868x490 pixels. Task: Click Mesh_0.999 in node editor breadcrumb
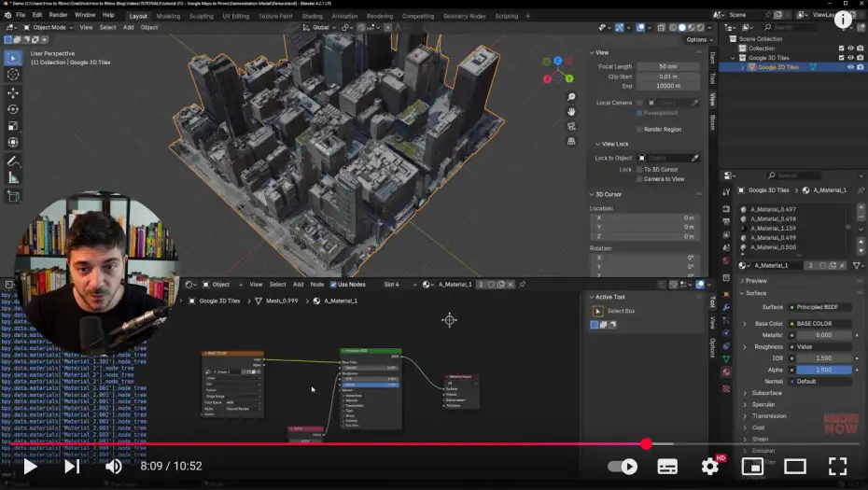[x=282, y=301]
